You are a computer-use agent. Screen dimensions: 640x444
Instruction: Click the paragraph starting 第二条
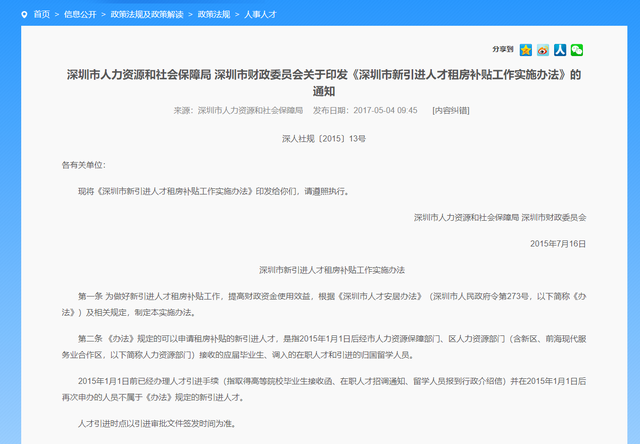coord(324,347)
